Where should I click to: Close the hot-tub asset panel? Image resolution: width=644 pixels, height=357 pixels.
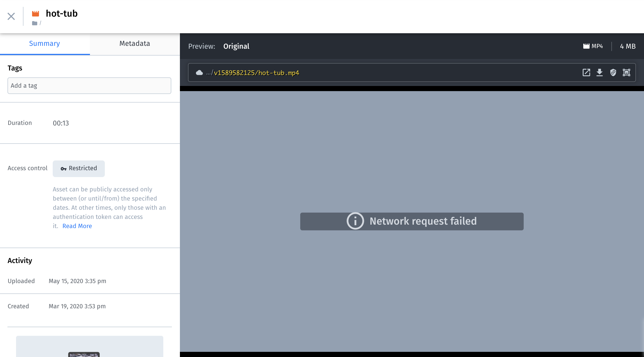11,16
